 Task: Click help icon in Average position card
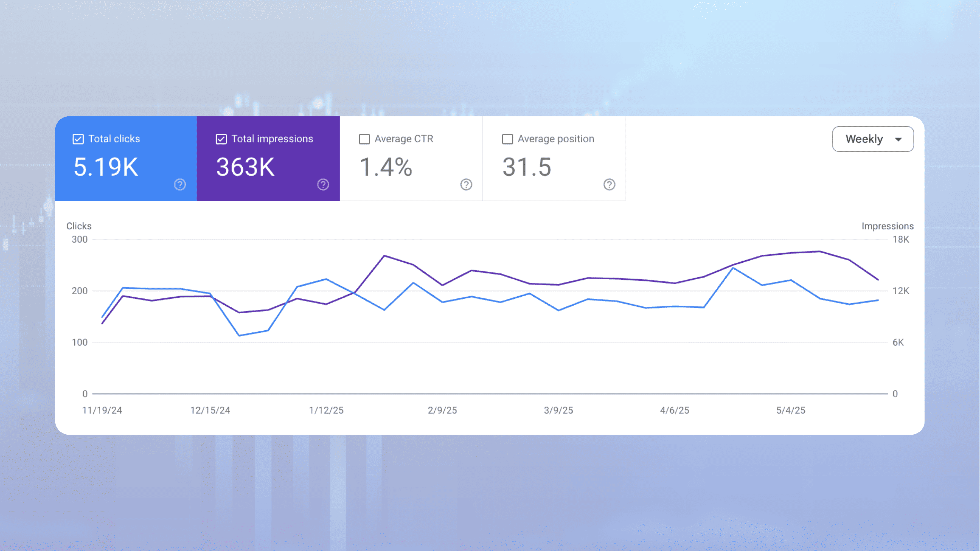point(609,185)
